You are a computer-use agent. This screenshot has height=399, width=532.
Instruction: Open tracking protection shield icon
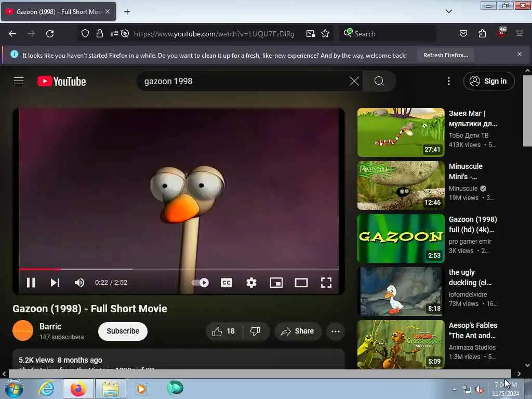point(85,33)
